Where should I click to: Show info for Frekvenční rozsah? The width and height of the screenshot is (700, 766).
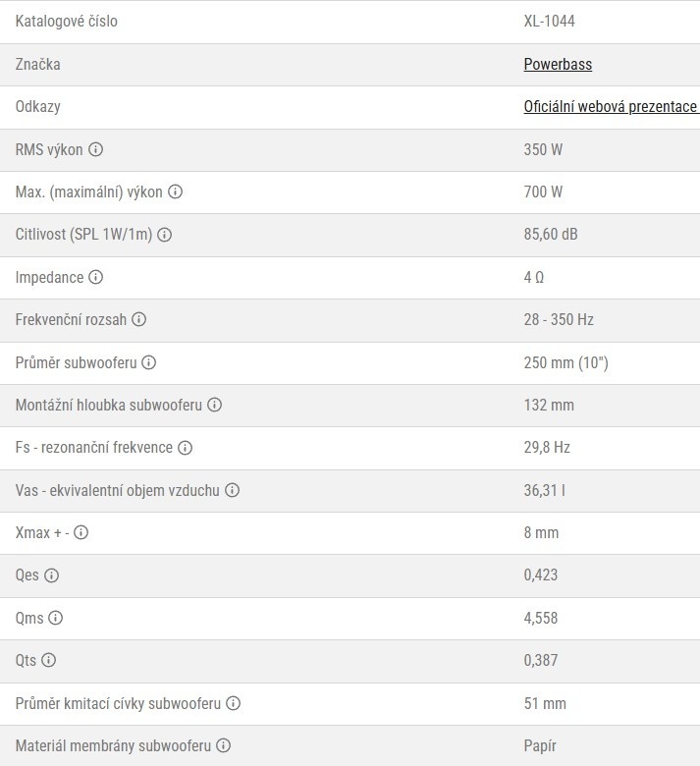[139, 319]
